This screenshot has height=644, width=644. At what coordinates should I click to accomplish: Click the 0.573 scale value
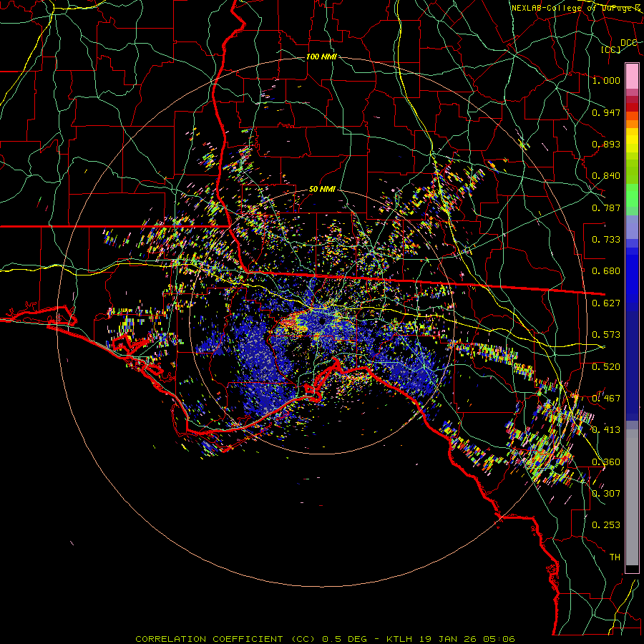tap(606, 335)
